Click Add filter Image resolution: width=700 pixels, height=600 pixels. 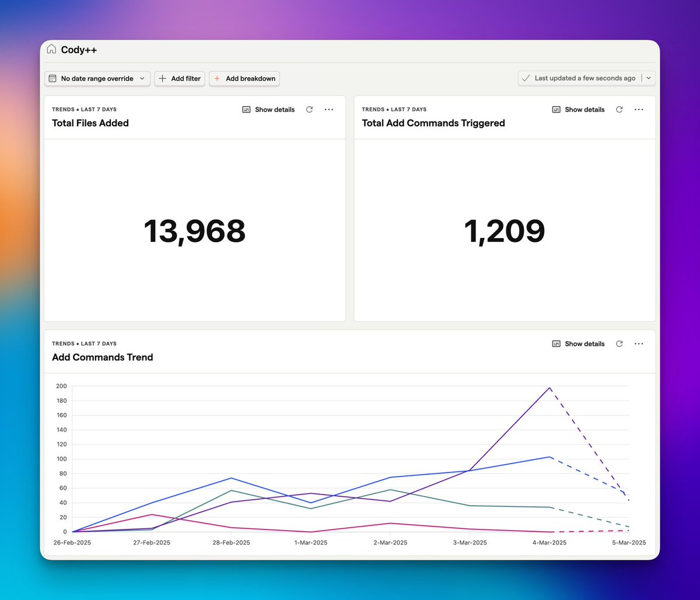(x=180, y=78)
